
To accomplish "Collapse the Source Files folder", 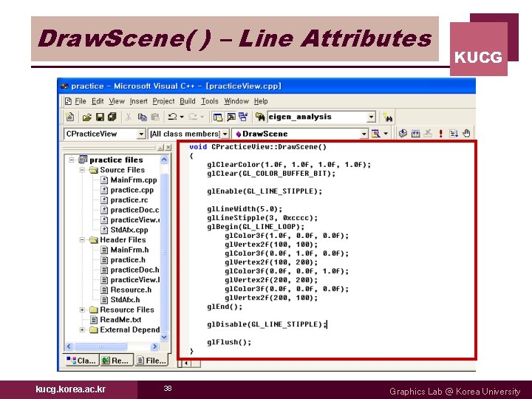I will point(82,170).
